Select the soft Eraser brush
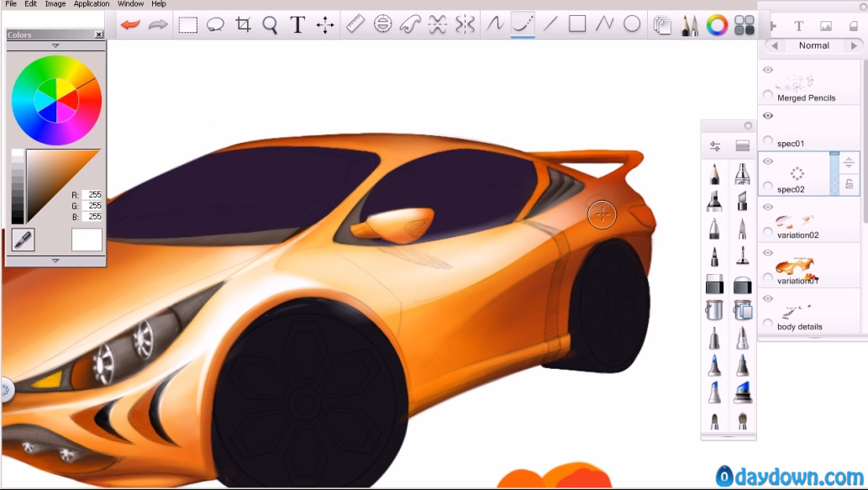The width and height of the screenshot is (868, 490). (742, 284)
